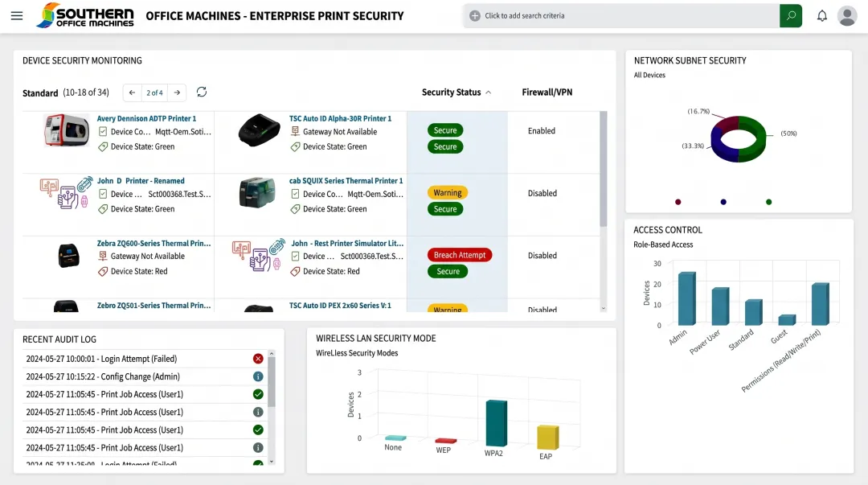Click the Guest bar in Access Control
This screenshot has height=485, width=868.
pos(787,320)
